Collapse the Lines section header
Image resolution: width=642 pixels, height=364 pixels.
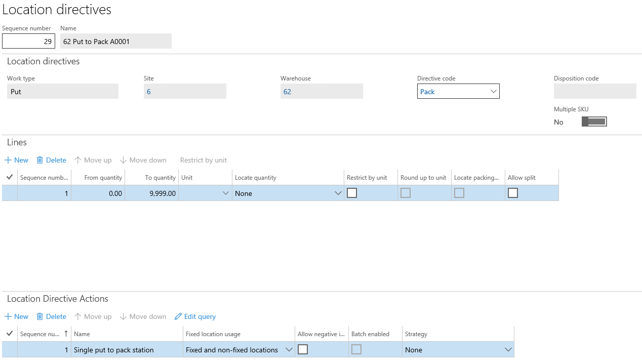click(17, 142)
